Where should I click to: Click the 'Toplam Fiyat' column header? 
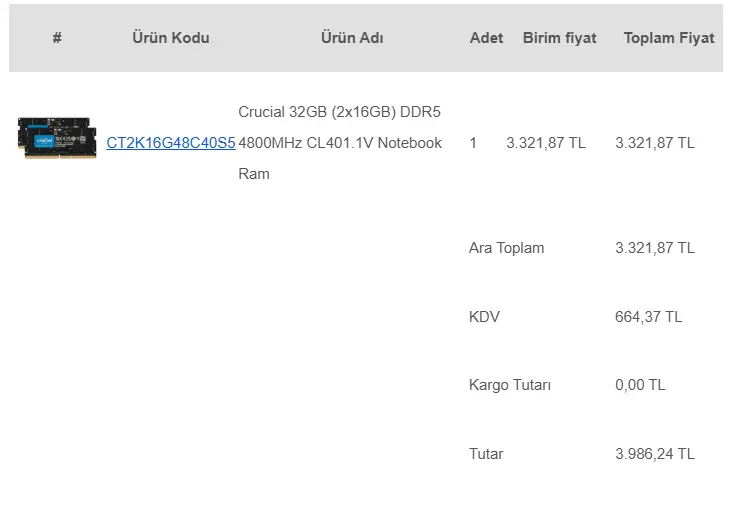[x=669, y=38]
